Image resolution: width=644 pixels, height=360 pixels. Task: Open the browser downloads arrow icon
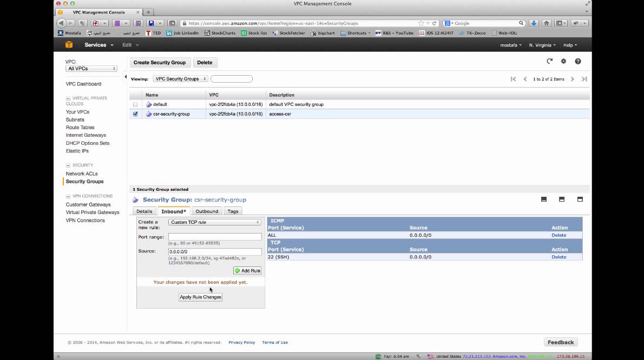pos(534,23)
